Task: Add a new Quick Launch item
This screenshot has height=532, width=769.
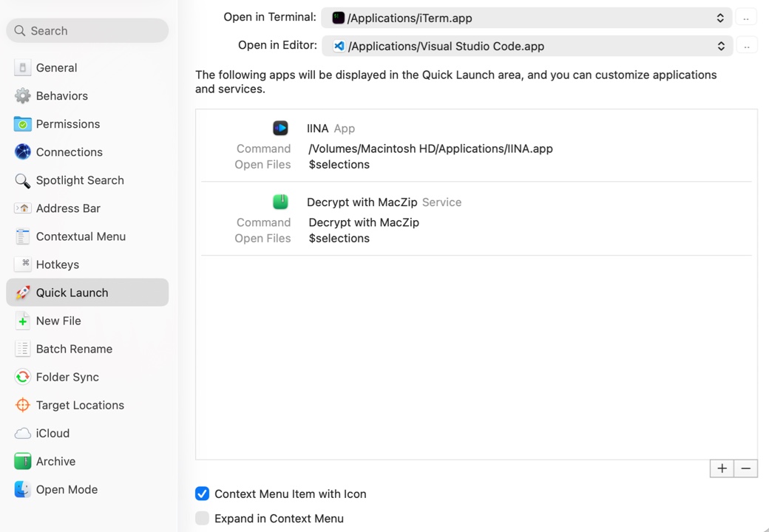Action: point(721,468)
